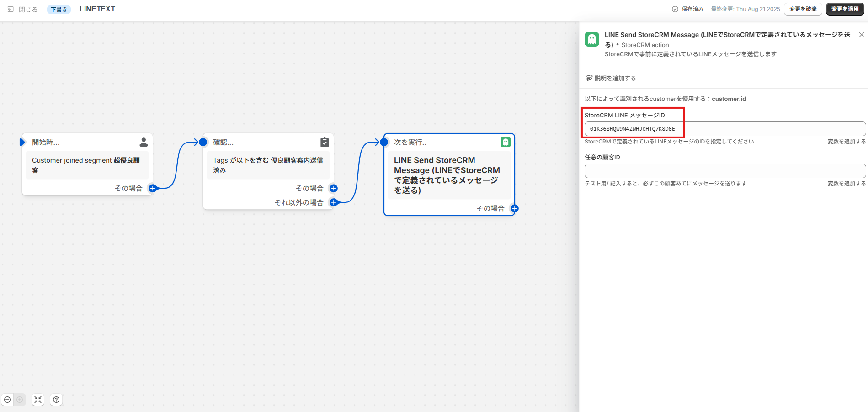The height and width of the screenshot is (412, 868).
Task: Click the exit icon beside 閉じる
Action: (11, 9)
